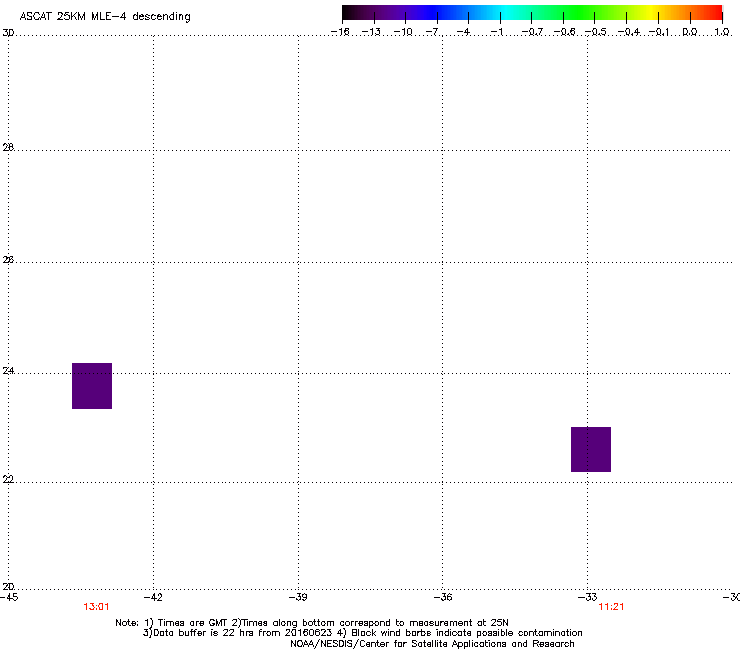Click the -36 longitude axis label
Screen dimensions: 740x650
click(443, 597)
